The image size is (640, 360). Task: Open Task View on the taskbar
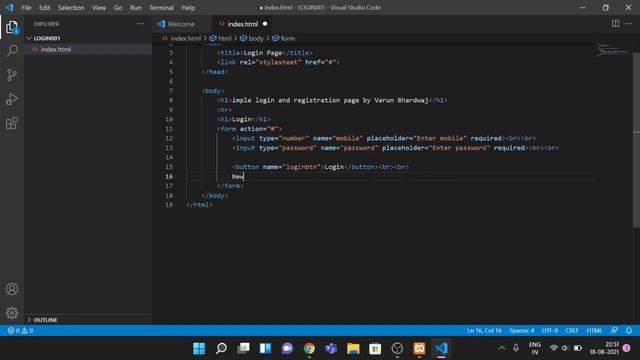pyautogui.click(x=243, y=349)
